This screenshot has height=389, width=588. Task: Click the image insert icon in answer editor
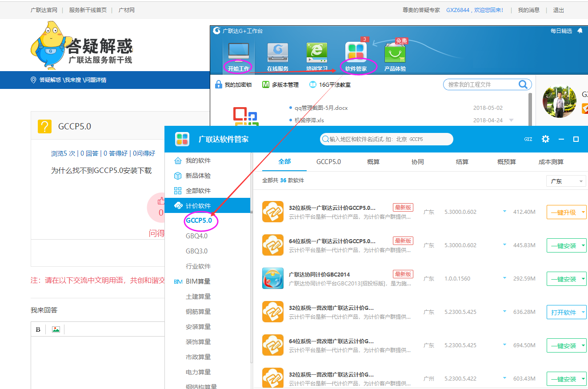56,329
